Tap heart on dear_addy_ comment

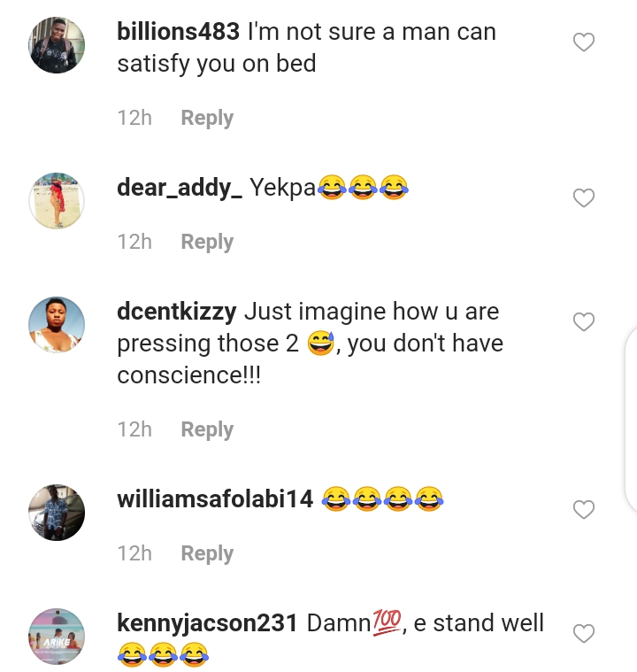pos(584,198)
